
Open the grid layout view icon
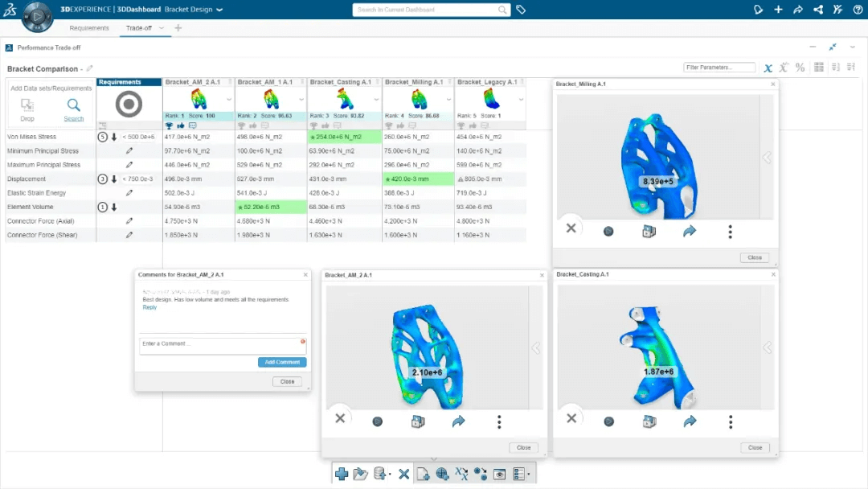click(x=818, y=68)
